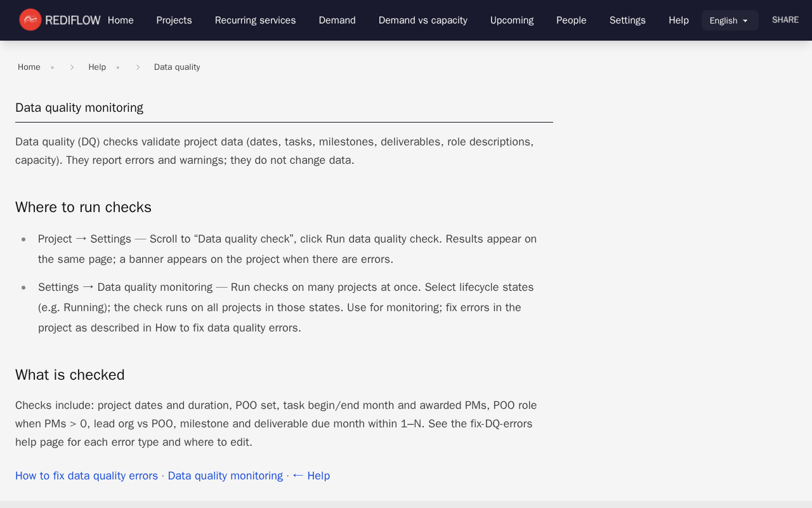Open the Home menu item
812x508 pixels.
[x=121, y=20]
